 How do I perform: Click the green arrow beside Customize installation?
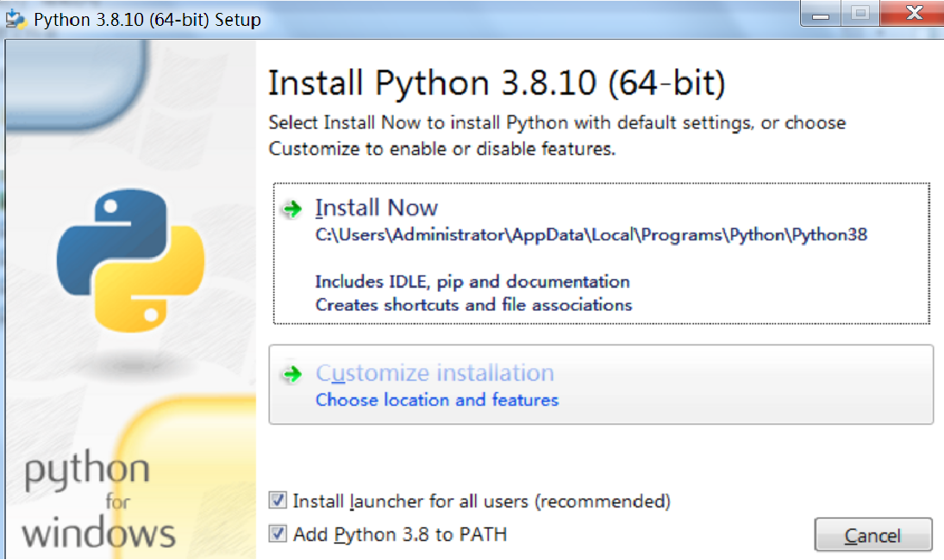pyautogui.click(x=293, y=372)
